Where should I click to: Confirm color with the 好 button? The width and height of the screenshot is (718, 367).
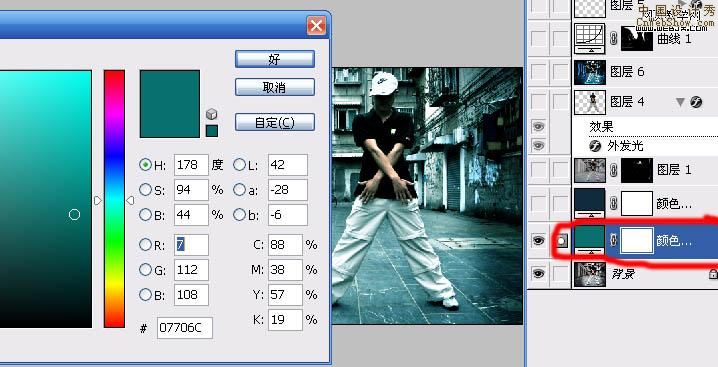point(275,59)
